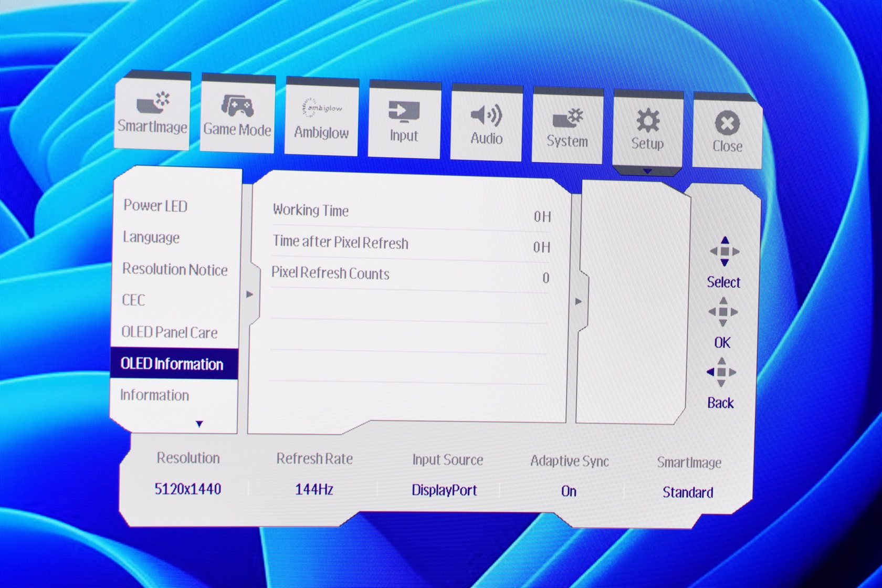The image size is (882, 588).
Task: Click right arrow beside left menu panel
Action: [250, 295]
